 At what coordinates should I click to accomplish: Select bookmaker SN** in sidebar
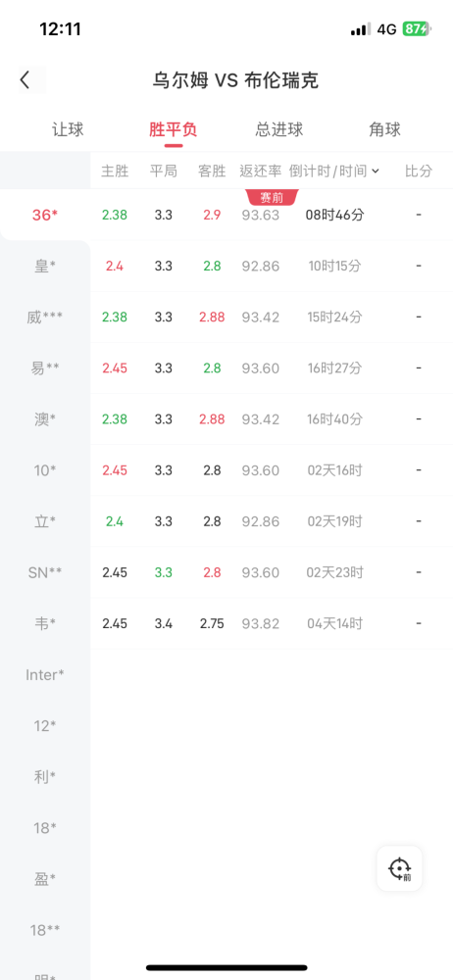(45, 572)
